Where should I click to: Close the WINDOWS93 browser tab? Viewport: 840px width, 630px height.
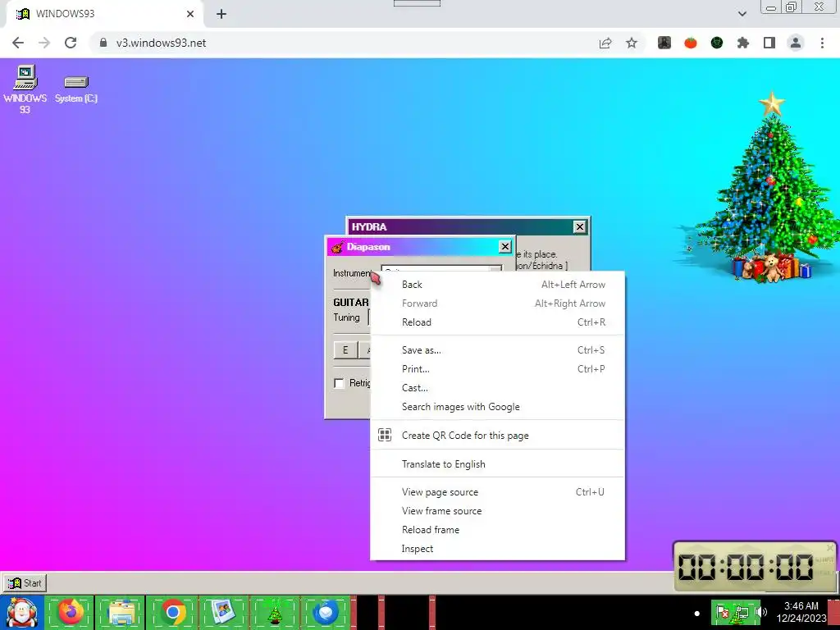click(190, 14)
